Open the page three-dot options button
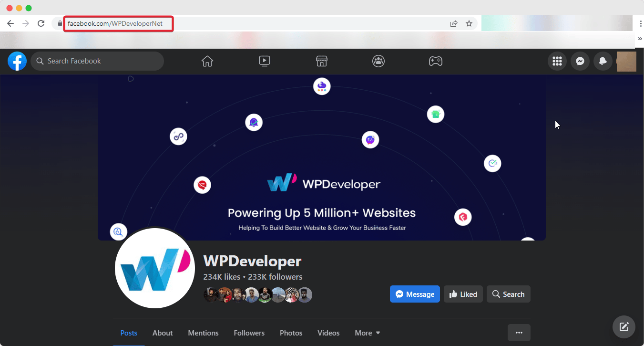 pyautogui.click(x=519, y=333)
